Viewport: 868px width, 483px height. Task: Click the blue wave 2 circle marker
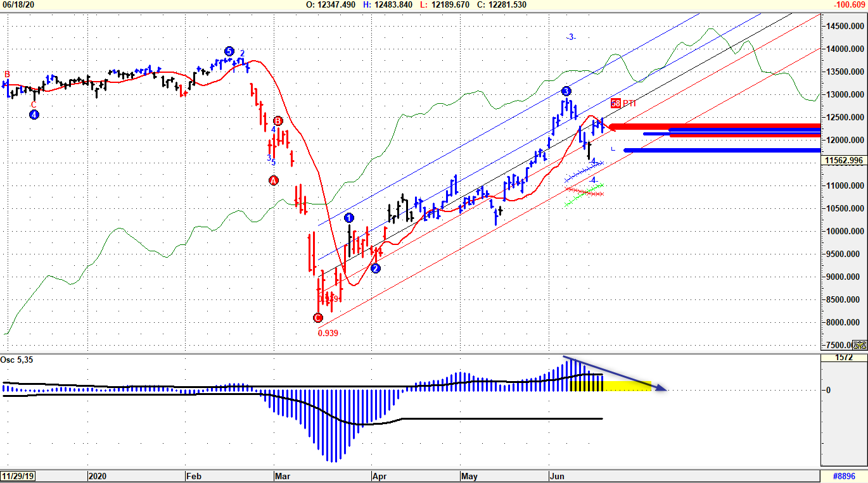pyautogui.click(x=375, y=268)
